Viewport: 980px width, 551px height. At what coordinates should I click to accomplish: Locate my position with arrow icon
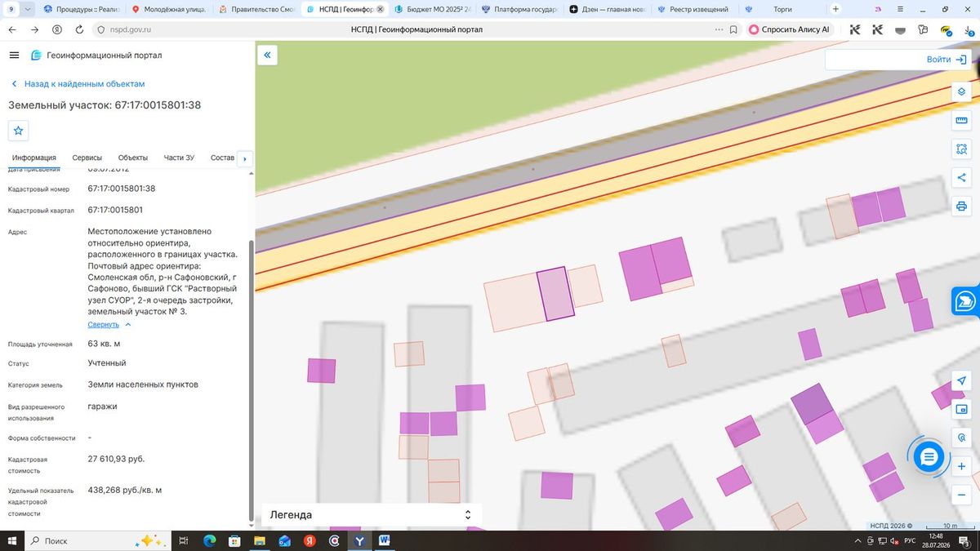[961, 381]
